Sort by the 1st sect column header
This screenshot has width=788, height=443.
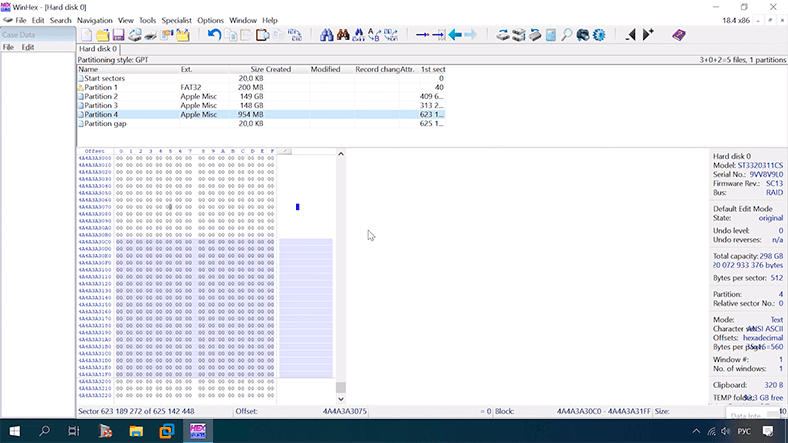pyautogui.click(x=432, y=69)
